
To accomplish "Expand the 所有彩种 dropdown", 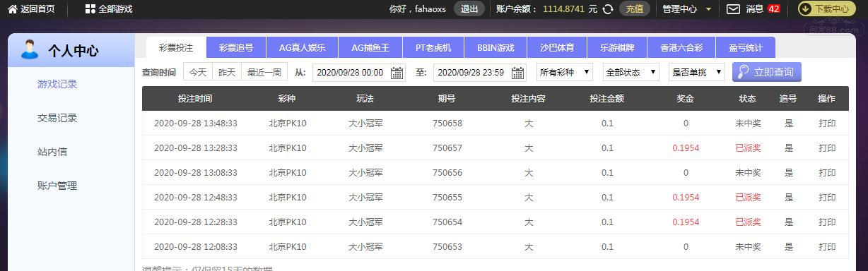I will (x=565, y=72).
